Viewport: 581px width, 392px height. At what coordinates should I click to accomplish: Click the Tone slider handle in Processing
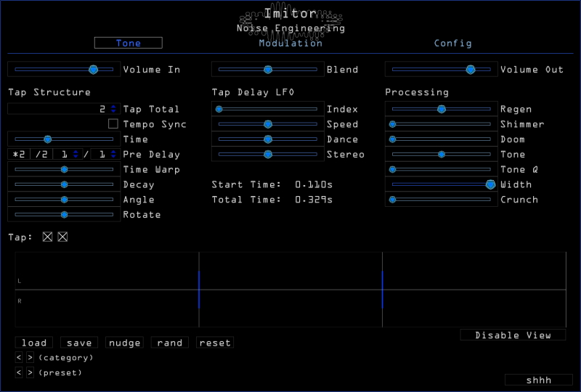(442, 154)
